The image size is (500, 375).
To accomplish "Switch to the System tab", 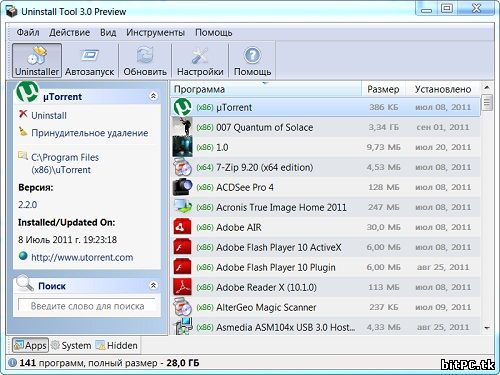I will click(71, 345).
